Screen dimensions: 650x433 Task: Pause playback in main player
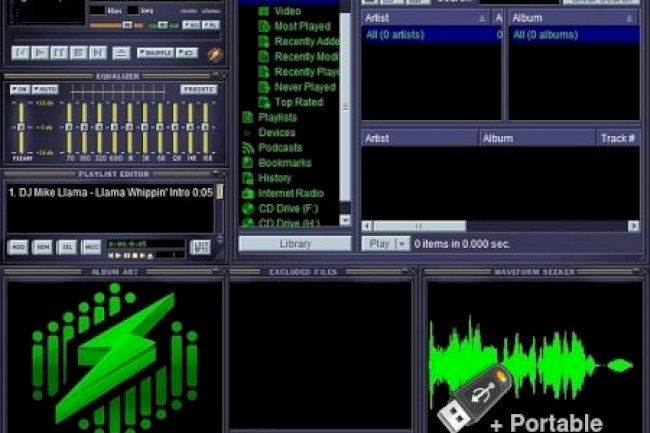tap(59, 53)
